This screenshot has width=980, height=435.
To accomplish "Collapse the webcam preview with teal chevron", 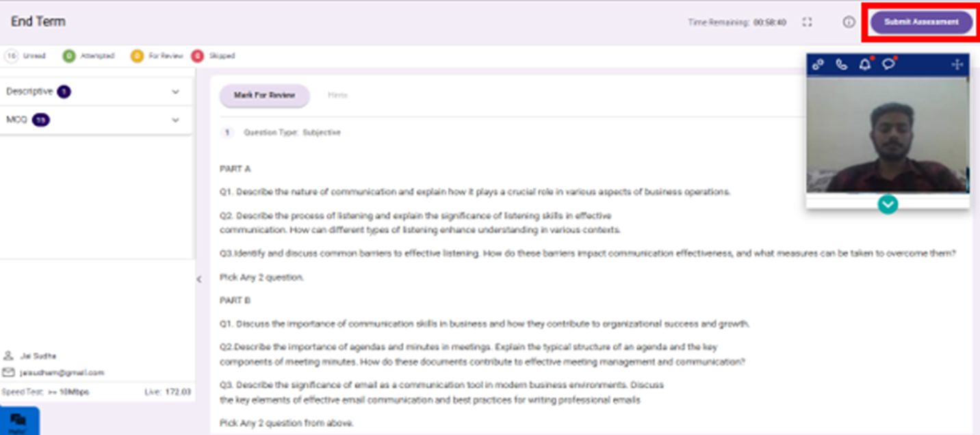I will click(x=888, y=204).
